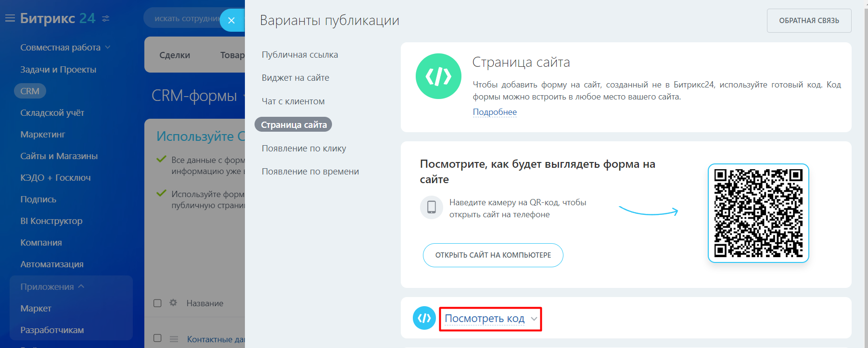Open the Подробнее link
Viewport: 868px width, 348px height.
pos(494,112)
